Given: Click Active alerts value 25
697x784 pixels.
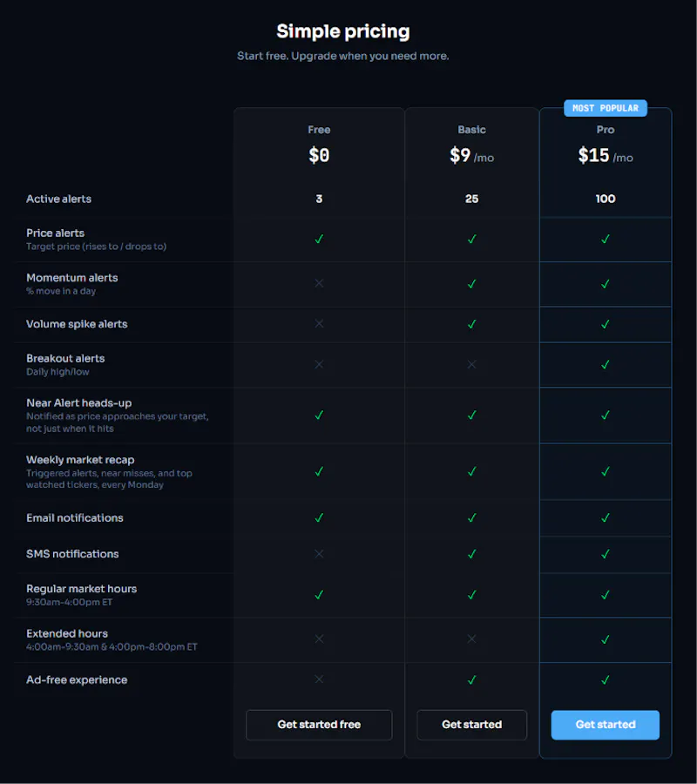Looking at the screenshot, I should 471,199.
